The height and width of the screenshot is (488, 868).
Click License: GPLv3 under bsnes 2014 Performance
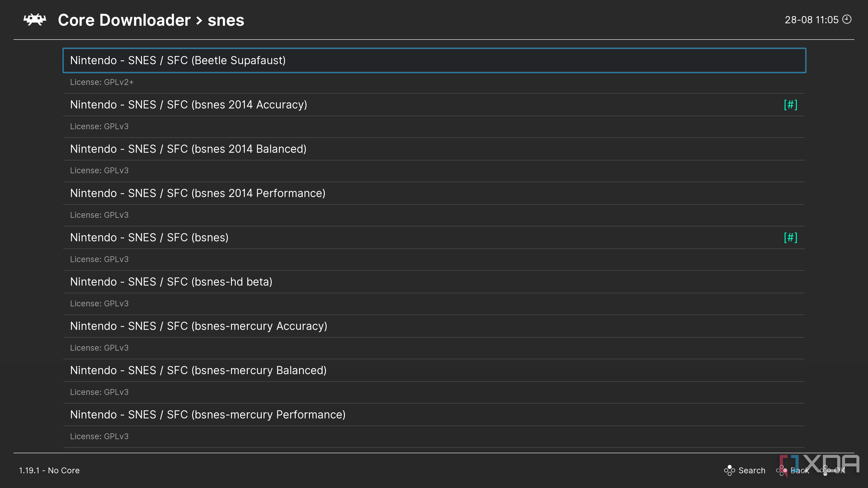point(99,215)
